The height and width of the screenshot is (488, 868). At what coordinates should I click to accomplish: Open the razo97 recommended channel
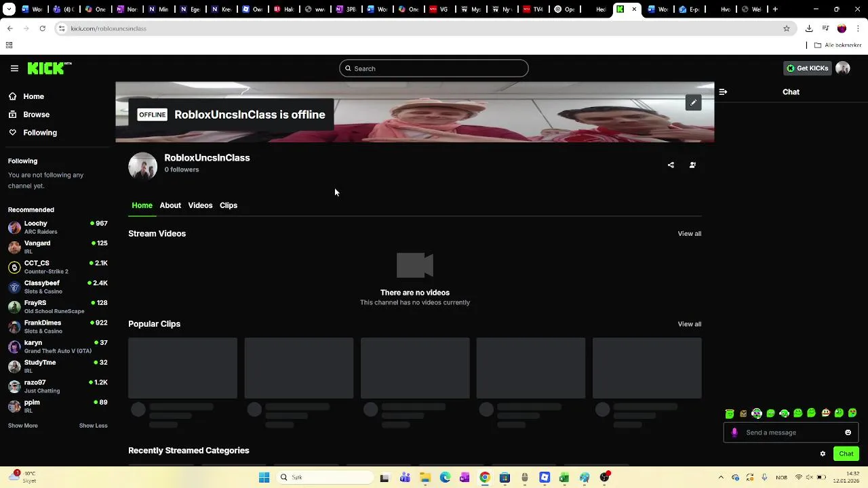[58, 386]
